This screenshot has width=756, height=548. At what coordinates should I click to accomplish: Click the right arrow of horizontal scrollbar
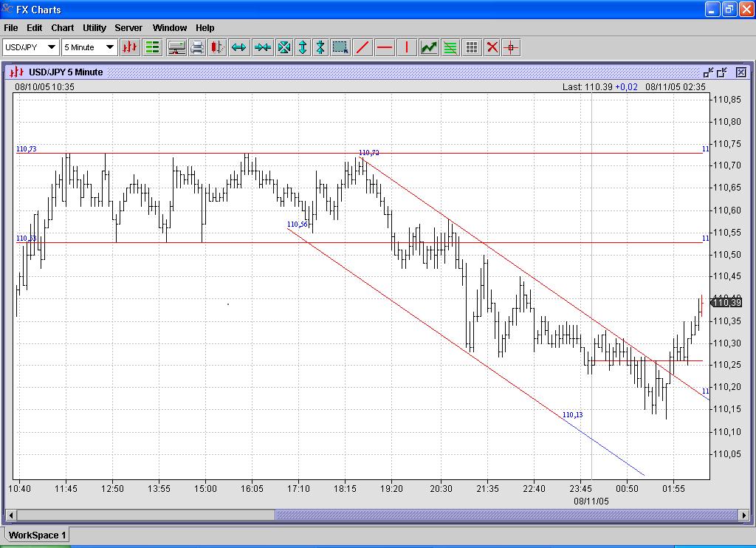pos(744,516)
